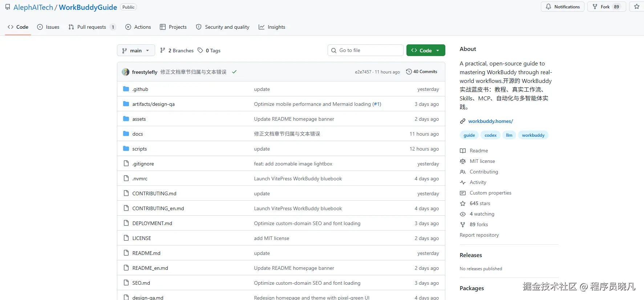Open the README.md file
This screenshot has width=644, height=300.
146,253
